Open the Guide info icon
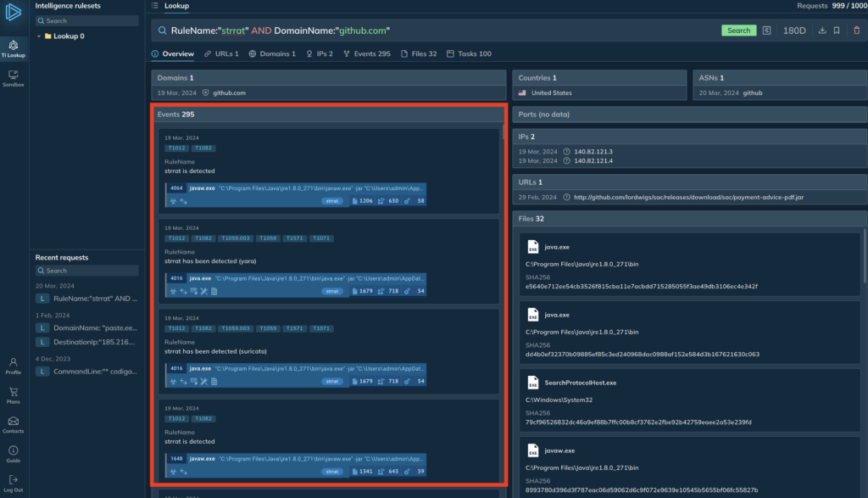Viewport: 868px width, 498px height. coord(13,453)
